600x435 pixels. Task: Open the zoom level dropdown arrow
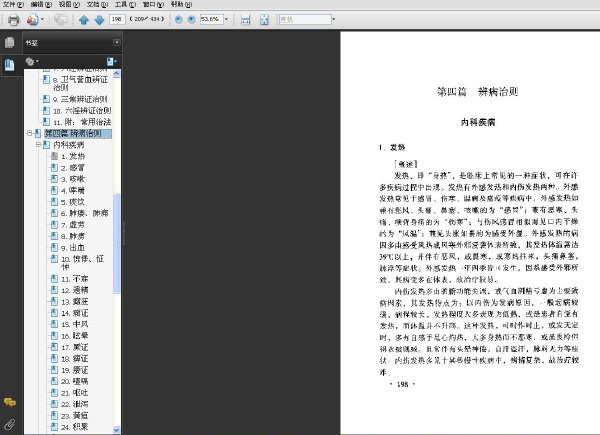tap(226, 19)
